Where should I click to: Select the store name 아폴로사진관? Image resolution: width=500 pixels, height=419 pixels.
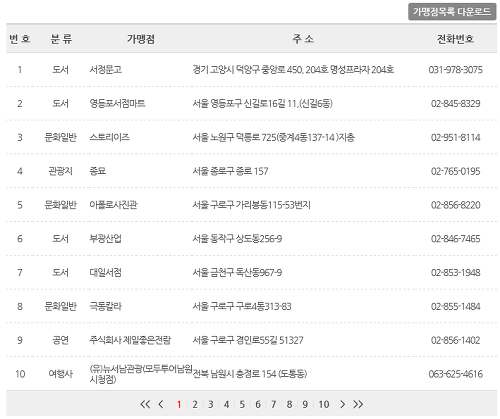pyautogui.click(x=113, y=205)
